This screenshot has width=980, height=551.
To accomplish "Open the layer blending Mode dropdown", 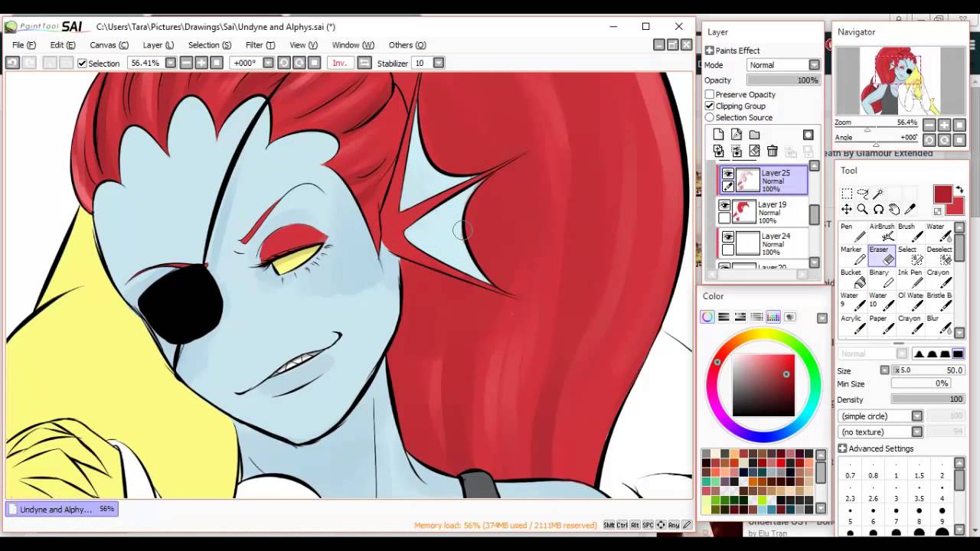I will pyautogui.click(x=784, y=65).
